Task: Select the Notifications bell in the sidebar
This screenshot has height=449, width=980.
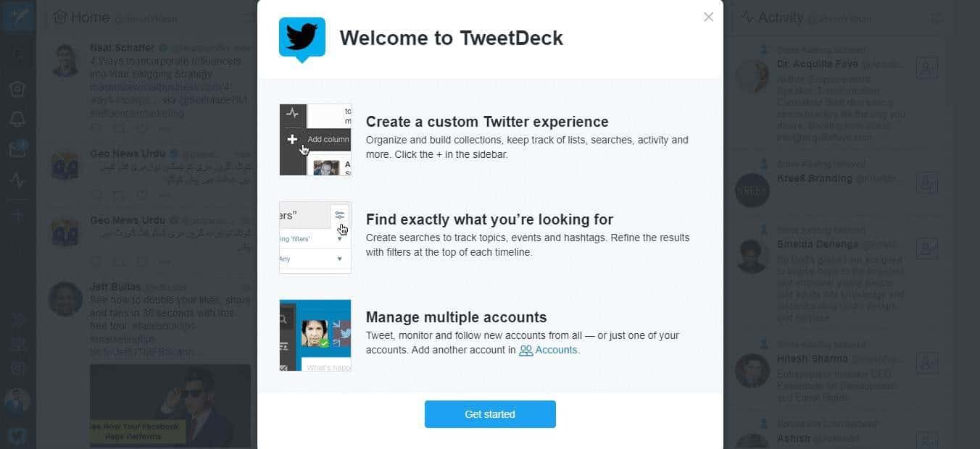Action: tap(17, 119)
